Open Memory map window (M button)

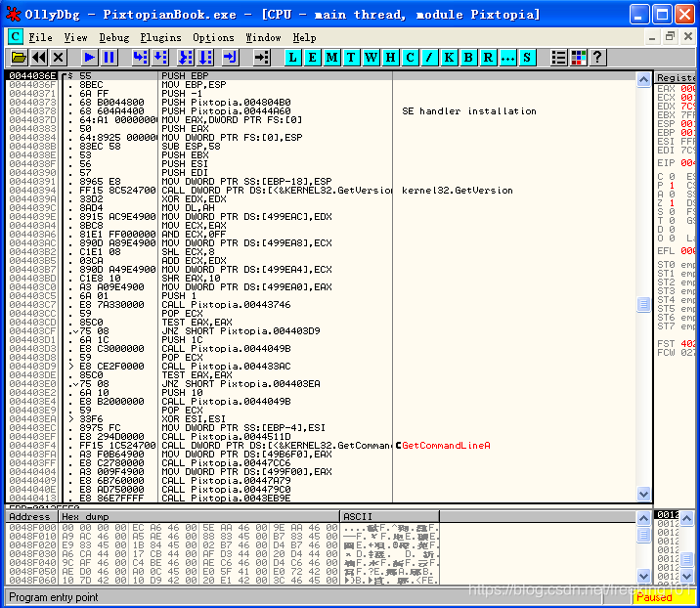coord(331,57)
